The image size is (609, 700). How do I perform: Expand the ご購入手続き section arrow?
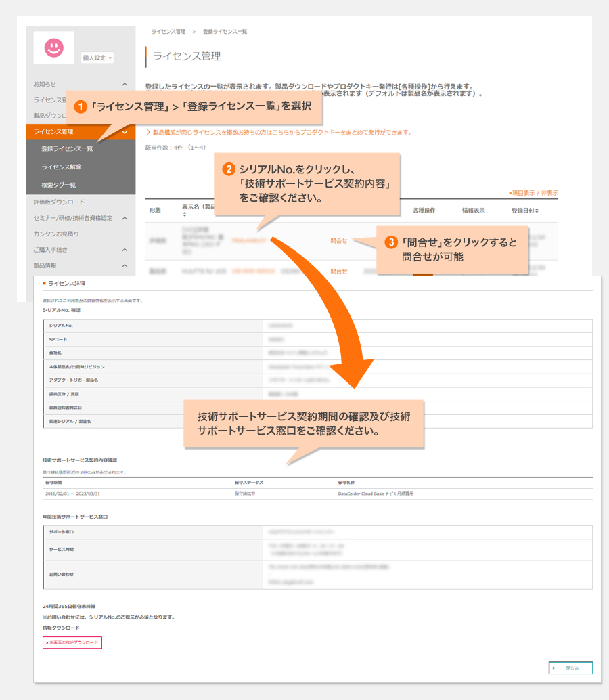(x=125, y=250)
